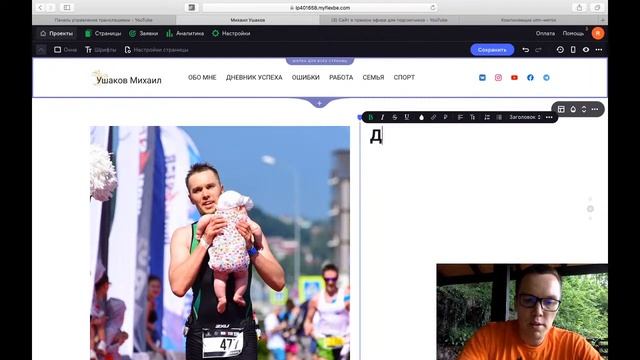Open Оплата link
This screenshot has width=640, height=360.
click(x=545, y=33)
